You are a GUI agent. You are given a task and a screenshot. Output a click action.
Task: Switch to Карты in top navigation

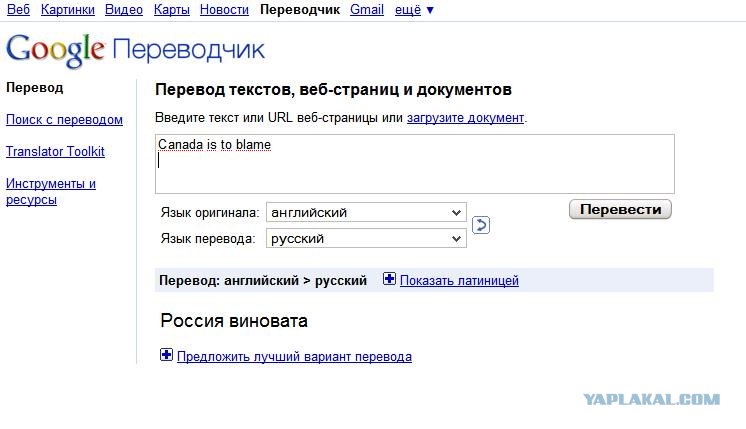pyautogui.click(x=171, y=10)
